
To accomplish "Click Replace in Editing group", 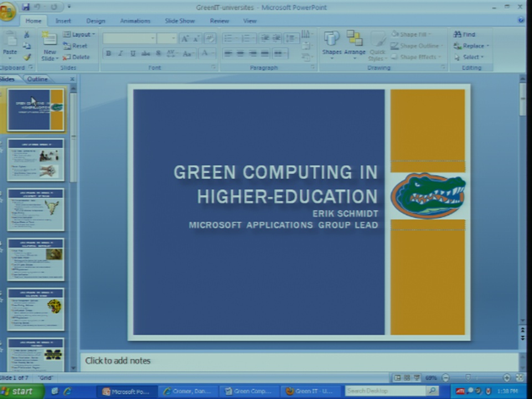I will 471,46.
